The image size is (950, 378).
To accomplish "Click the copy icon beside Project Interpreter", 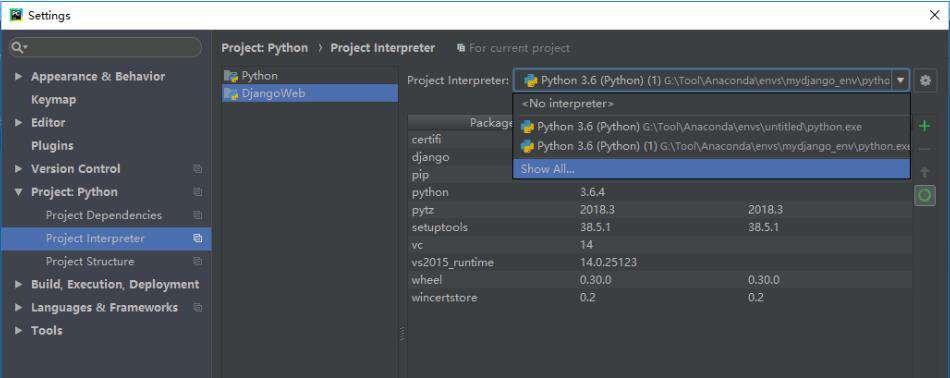I will (x=198, y=239).
